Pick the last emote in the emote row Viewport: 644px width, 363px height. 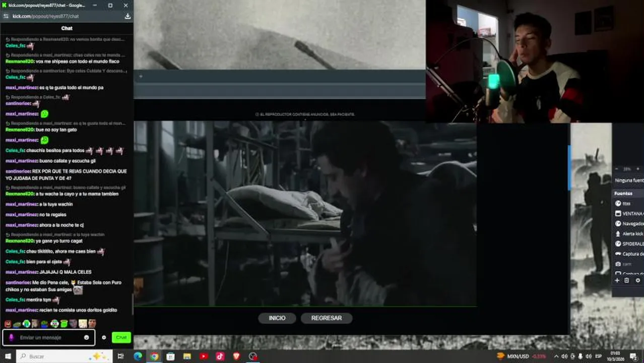(92, 324)
